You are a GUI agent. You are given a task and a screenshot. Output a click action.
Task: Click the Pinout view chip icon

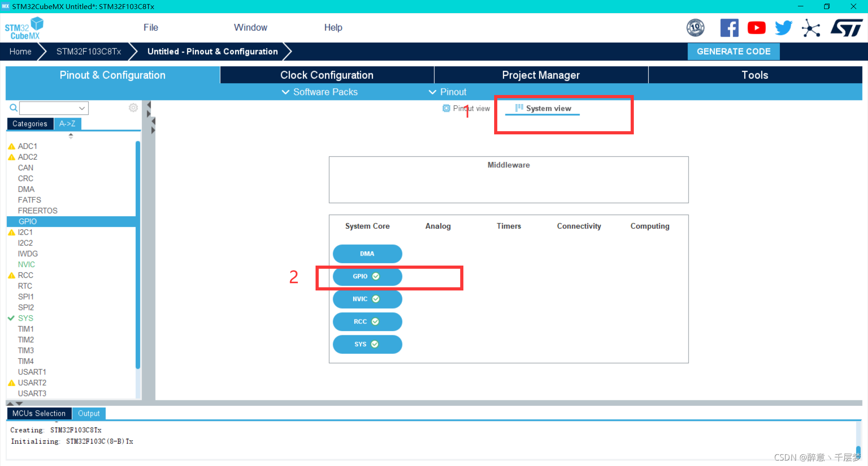(x=446, y=108)
